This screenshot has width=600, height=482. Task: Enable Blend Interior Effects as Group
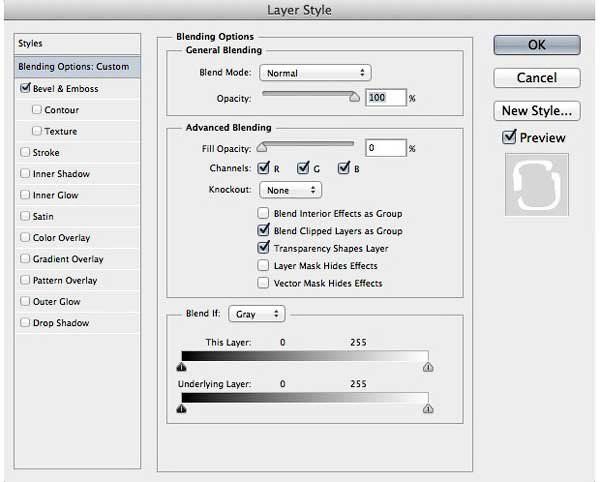[264, 213]
